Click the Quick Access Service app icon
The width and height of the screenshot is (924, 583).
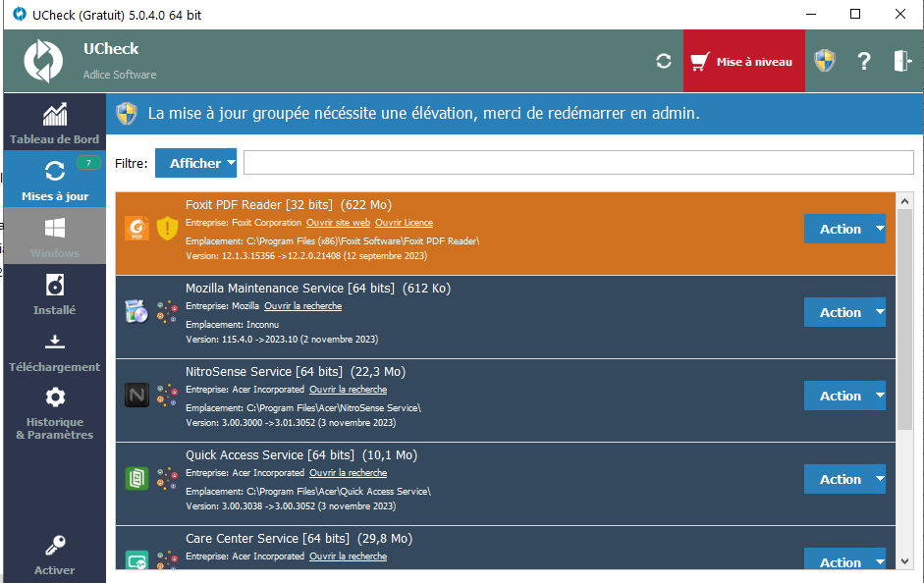click(x=136, y=478)
